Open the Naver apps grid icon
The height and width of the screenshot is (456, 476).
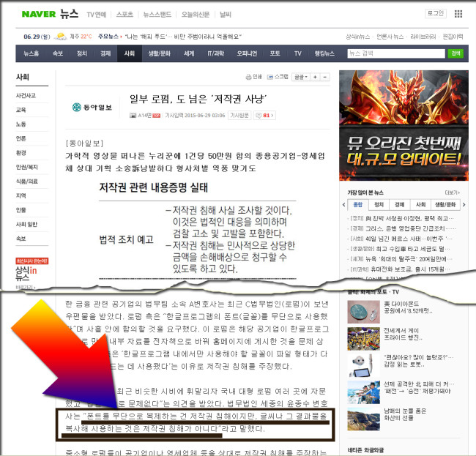pyautogui.click(x=458, y=14)
